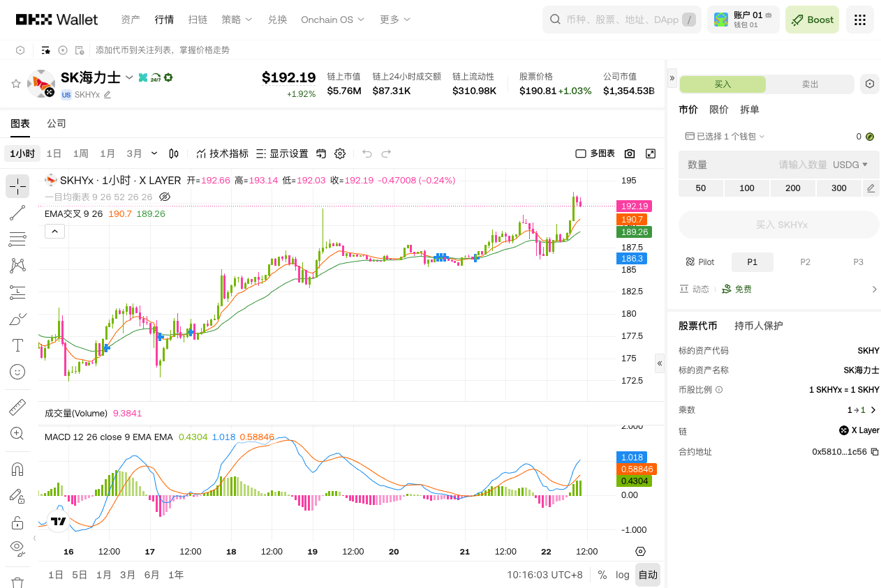881x588 pixels.
Task: Expand the 已选择 1 个钱包 wallet selector
Action: pos(725,137)
